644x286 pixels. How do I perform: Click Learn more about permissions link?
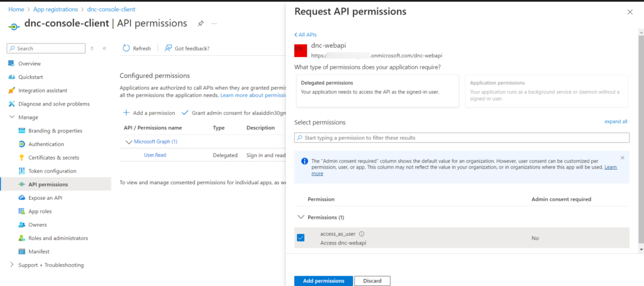coord(253,95)
